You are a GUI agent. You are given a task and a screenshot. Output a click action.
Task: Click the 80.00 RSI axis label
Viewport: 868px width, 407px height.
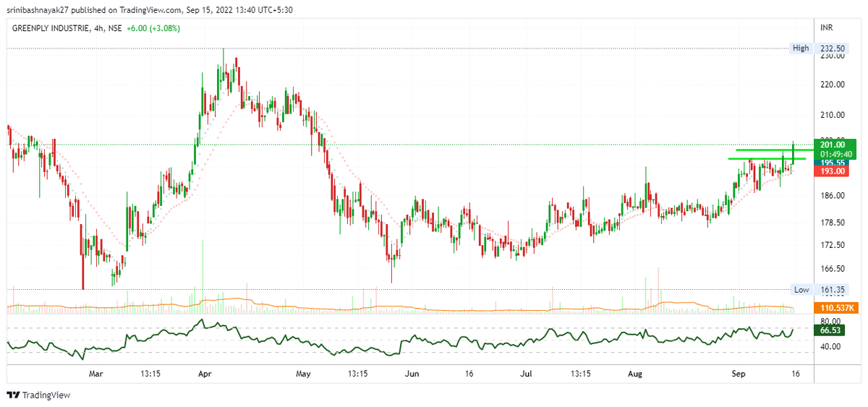click(x=830, y=320)
